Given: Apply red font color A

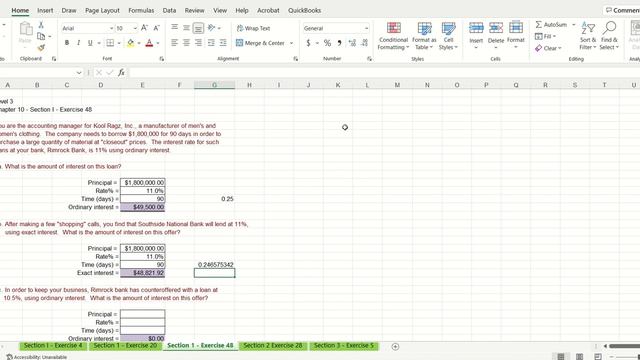Looking at the screenshot, I should [149, 43].
